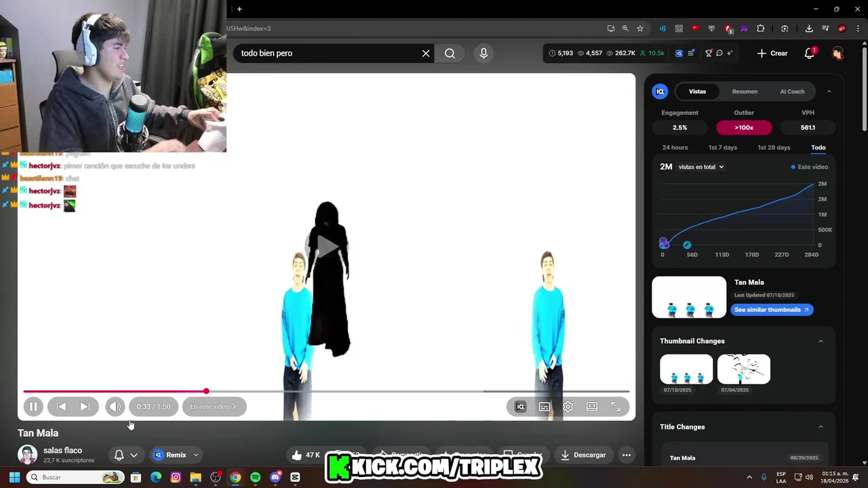The image size is (868, 488).
Task: Open a new Chrome tab
Action: pyautogui.click(x=239, y=9)
